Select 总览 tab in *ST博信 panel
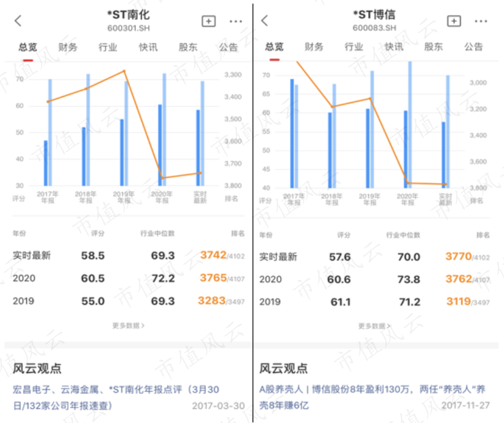Screen dimensions: 504x423 click(x=274, y=47)
